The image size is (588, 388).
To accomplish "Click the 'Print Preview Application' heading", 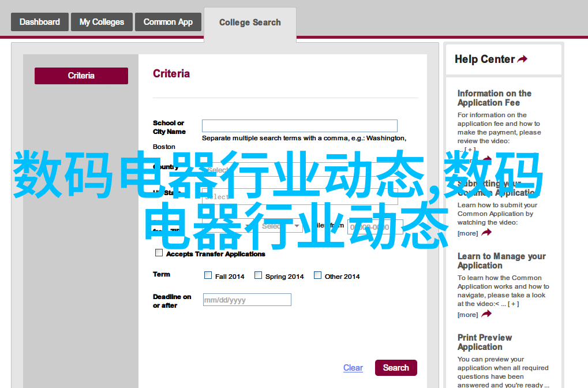I will coord(485,342).
